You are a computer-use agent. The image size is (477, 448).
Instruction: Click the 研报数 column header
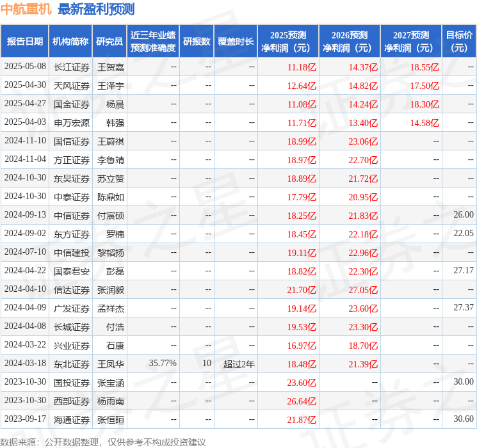pyautogui.click(x=197, y=42)
